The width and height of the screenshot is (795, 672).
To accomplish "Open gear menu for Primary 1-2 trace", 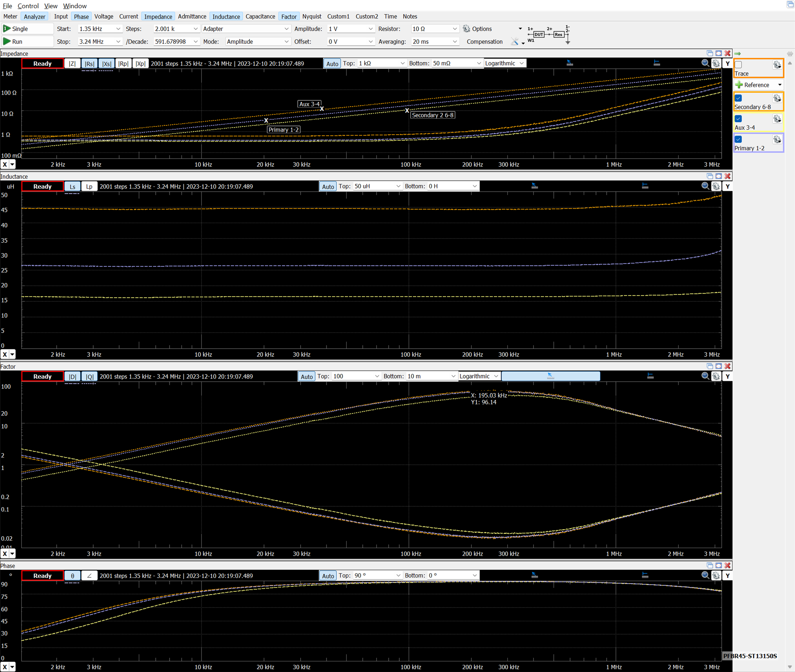I will pos(777,139).
